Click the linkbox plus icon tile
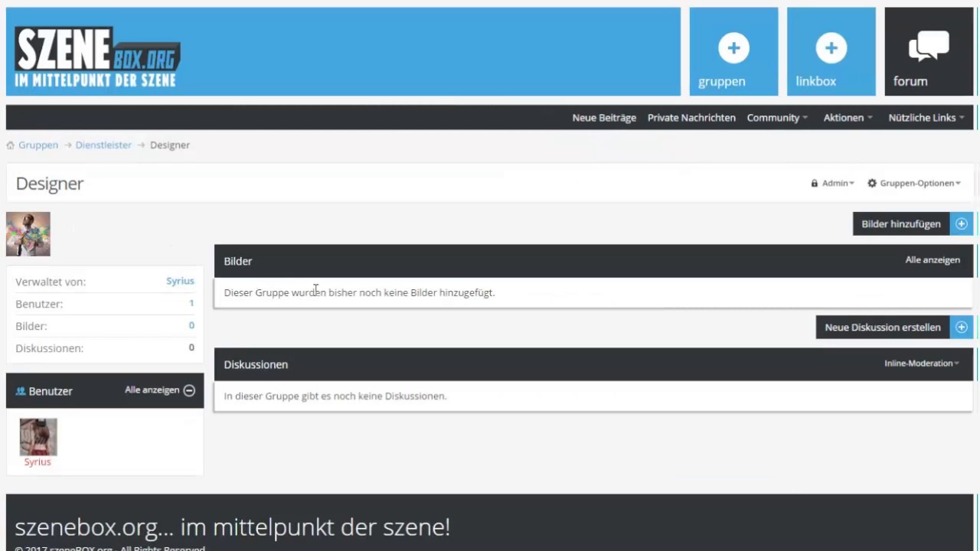Image resolution: width=980 pixels, height=551 pixels. [x=831, y=52]
